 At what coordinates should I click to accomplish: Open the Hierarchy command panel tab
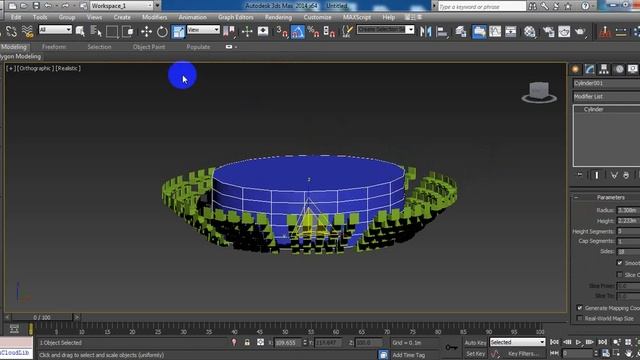[604, 69]
